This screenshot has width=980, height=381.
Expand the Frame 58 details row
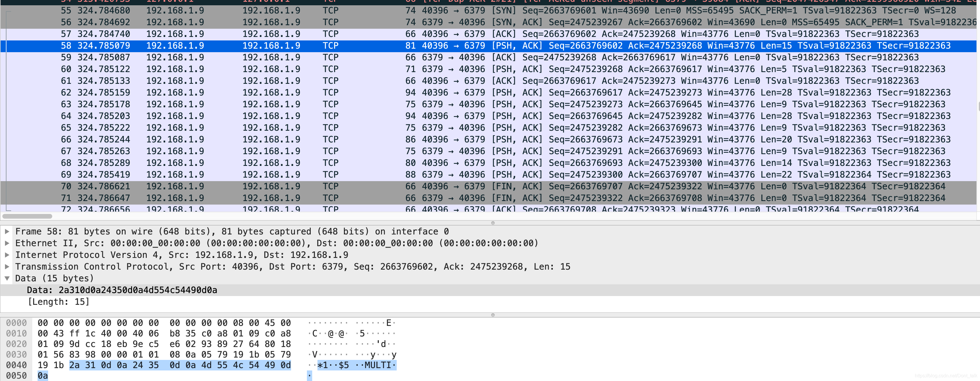7,231
